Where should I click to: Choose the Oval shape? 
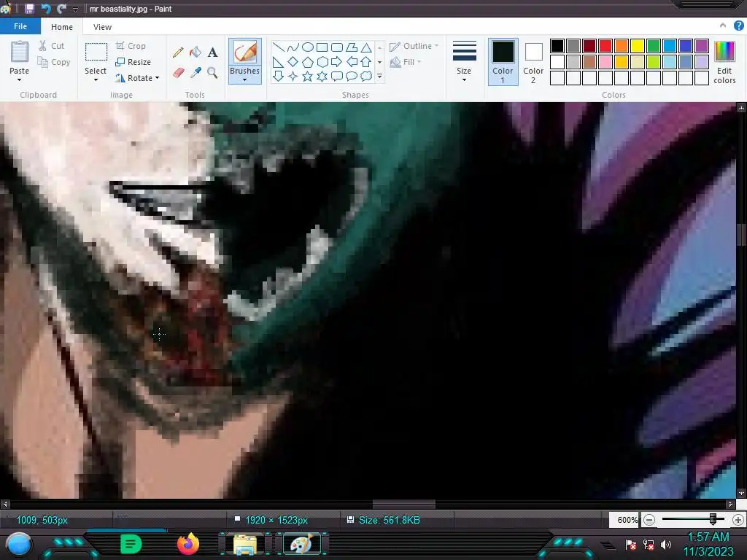coord(308,47)
